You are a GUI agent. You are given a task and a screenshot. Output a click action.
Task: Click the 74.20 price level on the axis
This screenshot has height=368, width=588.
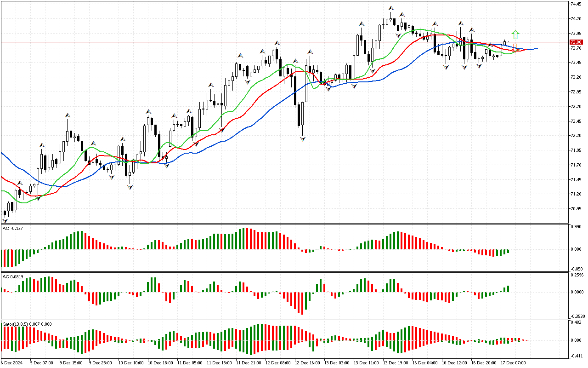576,19
